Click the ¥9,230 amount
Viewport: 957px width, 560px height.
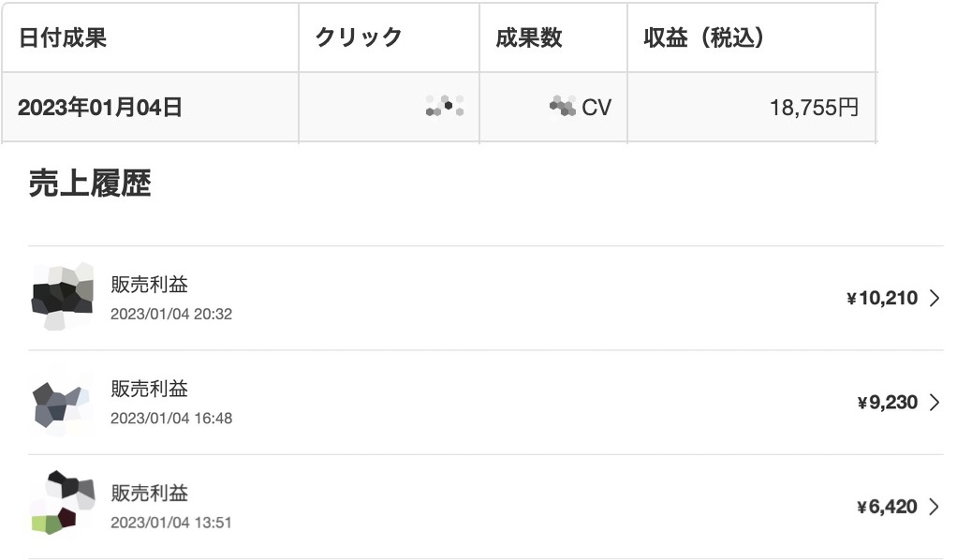pos(888,403)
